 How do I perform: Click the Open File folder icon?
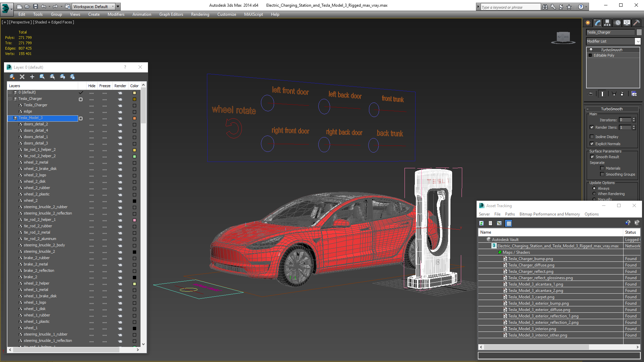coord(28,6)
